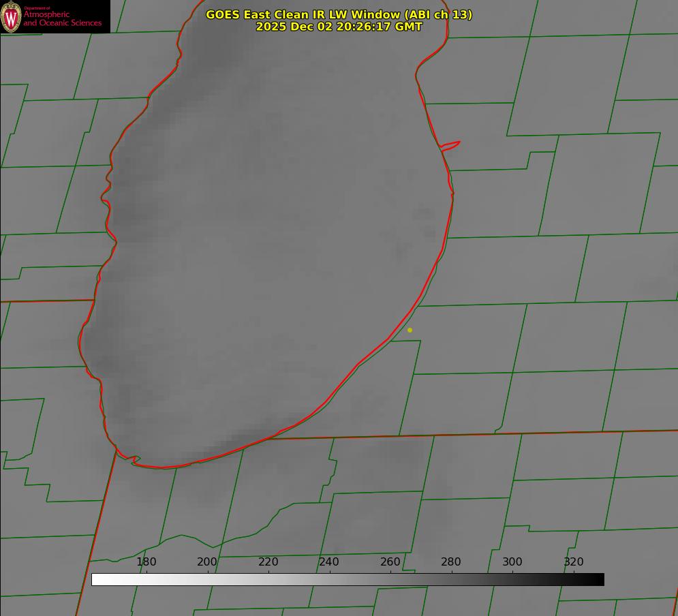Click the yellow dot marker near the lakeshore
678x616 pixels.
pos(410,330)
